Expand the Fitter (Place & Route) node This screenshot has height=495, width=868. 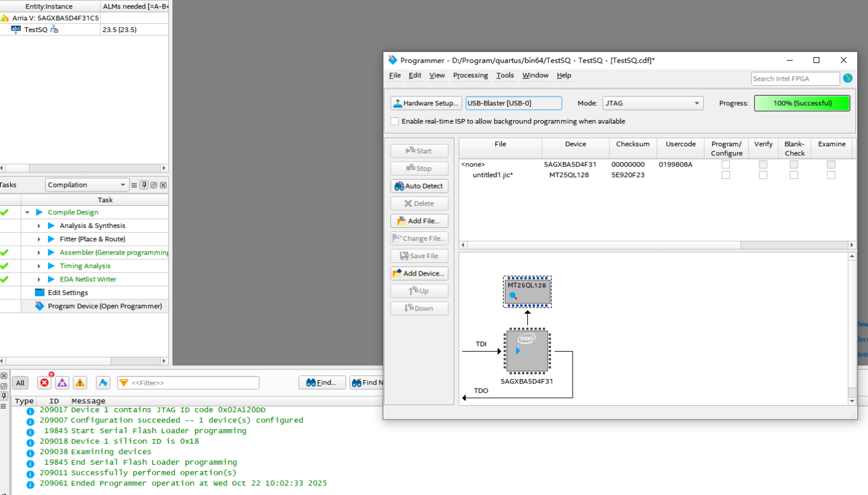[x=39, y=239]
